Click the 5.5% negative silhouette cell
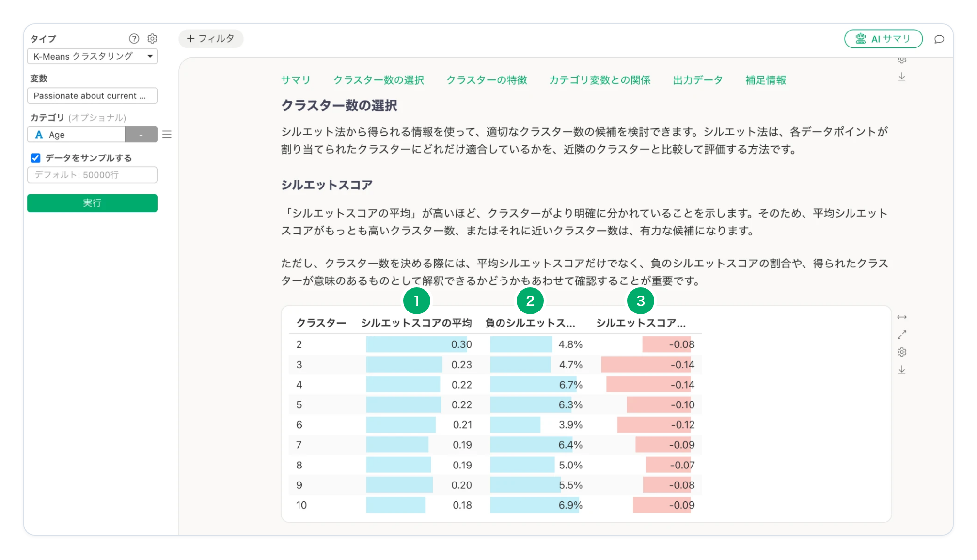977x560 pixels. (x=536, y=485)
